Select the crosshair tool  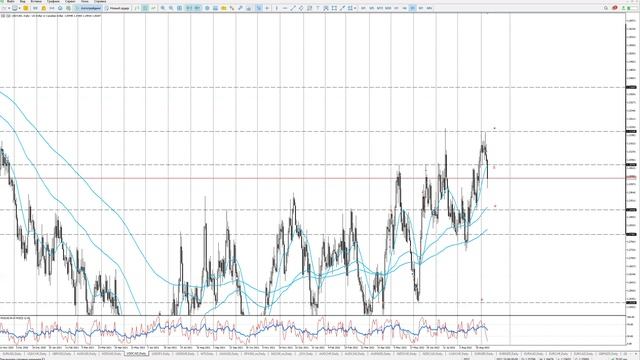267,8
